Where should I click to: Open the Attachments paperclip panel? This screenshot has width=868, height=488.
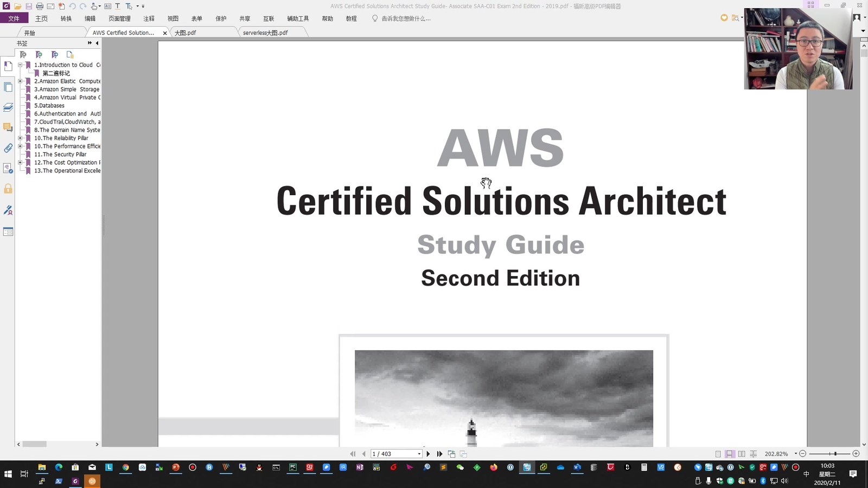pyautogui.click(x=8, y=147)
